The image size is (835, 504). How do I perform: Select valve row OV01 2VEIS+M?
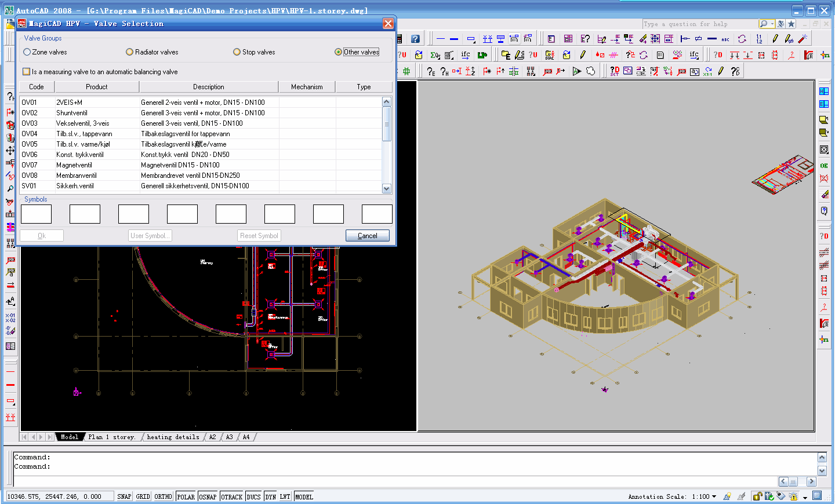[201, 103]
